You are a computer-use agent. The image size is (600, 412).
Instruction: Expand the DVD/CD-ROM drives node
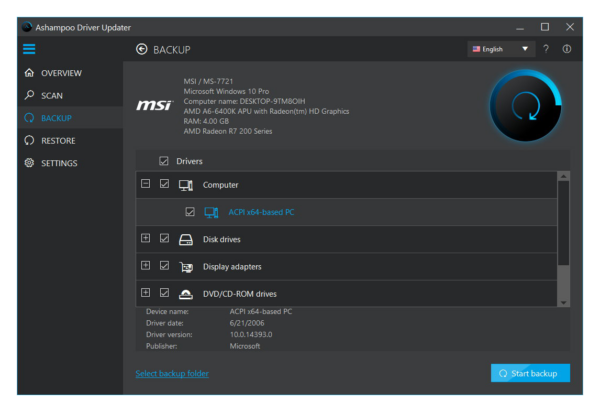(x=145, y=292)
